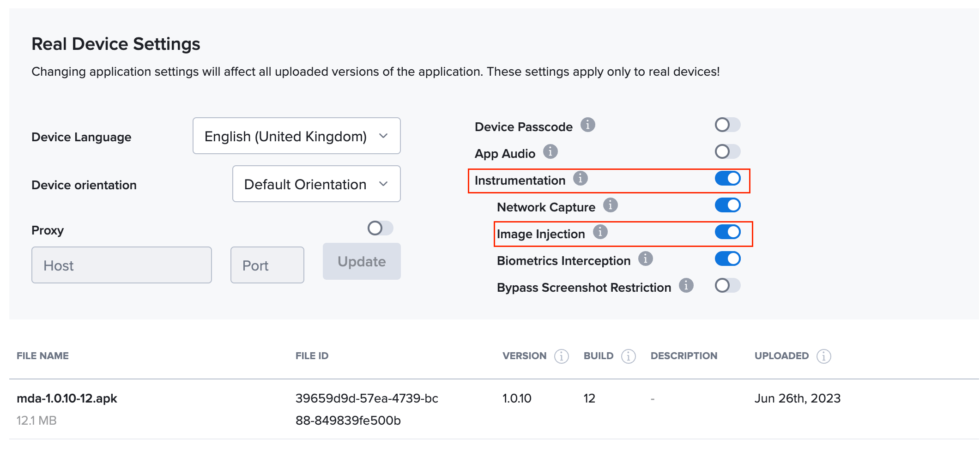The image size is (980, 457).
Task: Click inside the Port input field
Action: pos(267,265)
